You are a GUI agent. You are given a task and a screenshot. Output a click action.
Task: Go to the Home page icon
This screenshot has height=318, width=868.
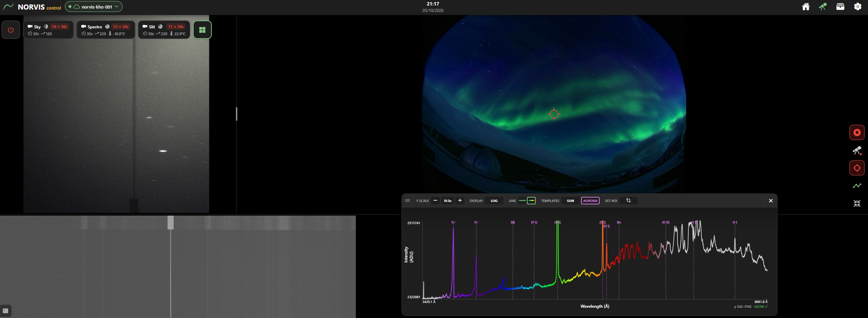pyautogui.click(x=806, y=7)
